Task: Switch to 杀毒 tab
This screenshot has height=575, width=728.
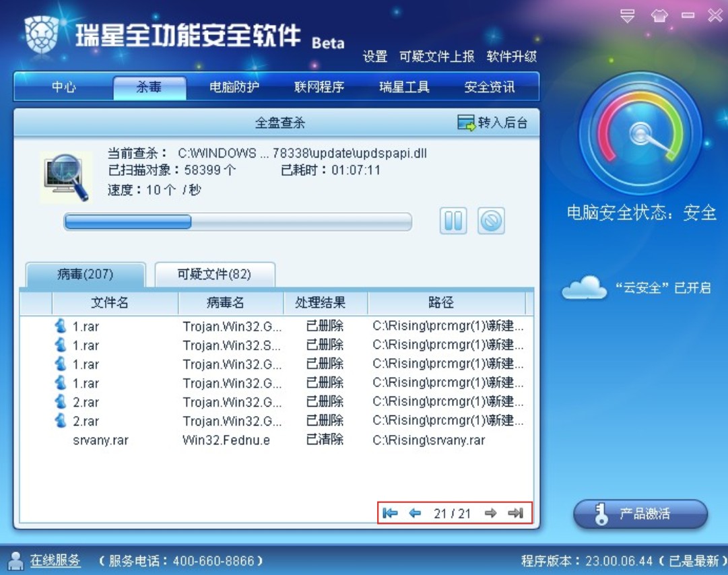Action: pos(149,87)
